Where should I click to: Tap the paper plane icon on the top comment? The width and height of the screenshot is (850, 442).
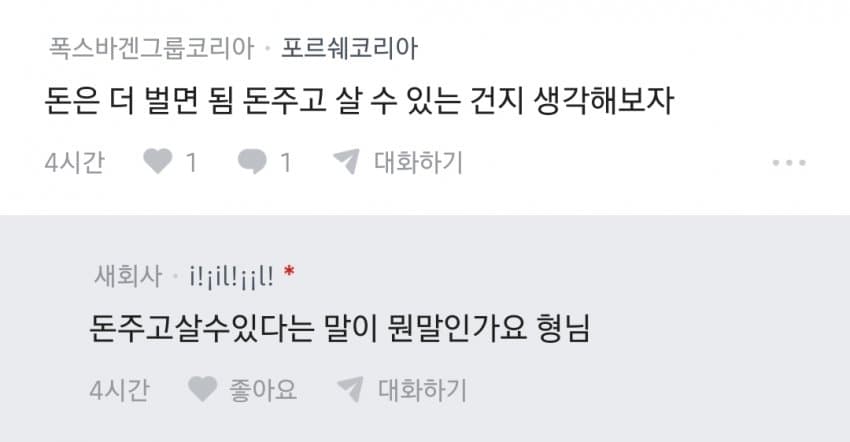[346, 162]
